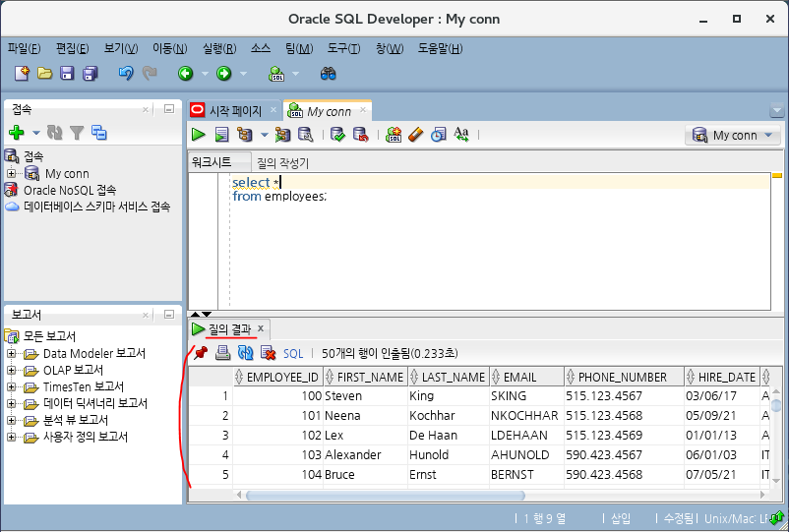Refresh connections in the 접속 panel

54,133
